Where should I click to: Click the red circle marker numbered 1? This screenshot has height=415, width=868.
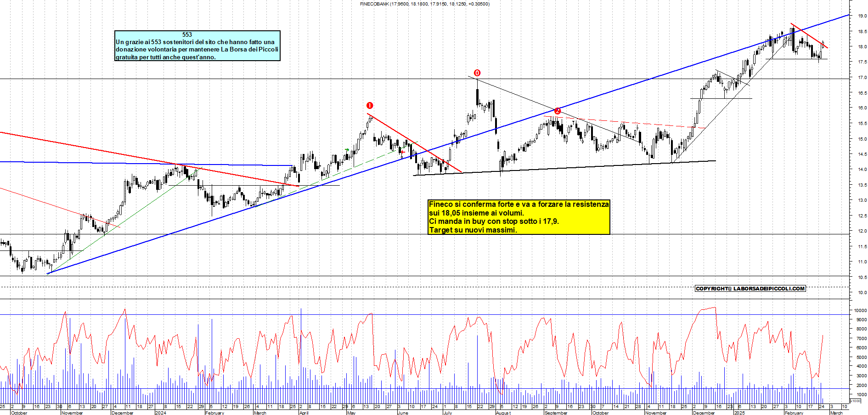370,106
